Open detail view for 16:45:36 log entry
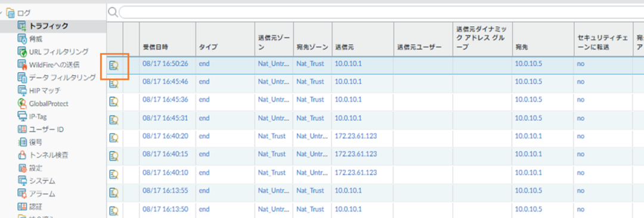 point(114,101)
